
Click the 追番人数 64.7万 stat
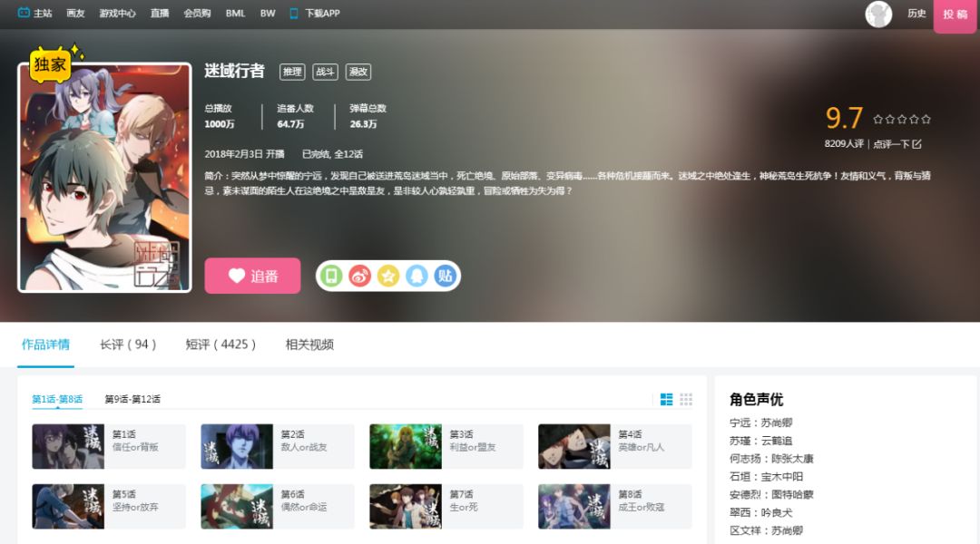pyautogui.click(x=295, y=116)
